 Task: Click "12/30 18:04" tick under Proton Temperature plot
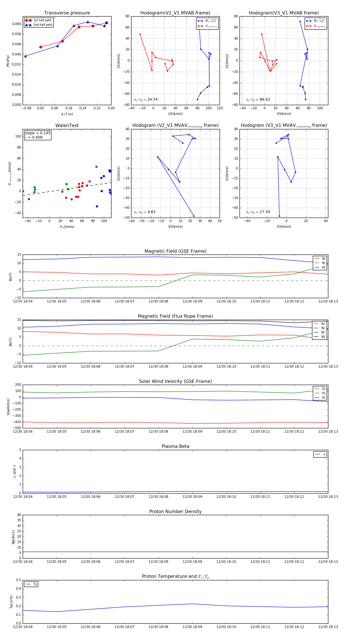[x=23, y=627]
